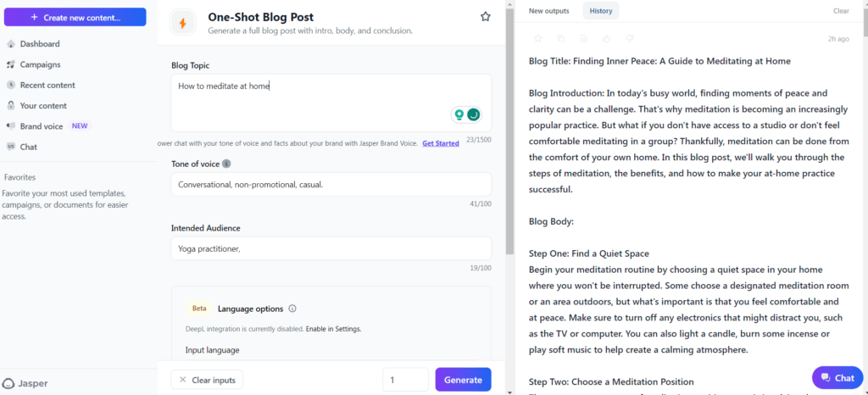
Task: Click Enable in Settings link for DeepL
Action: point(333,329)
